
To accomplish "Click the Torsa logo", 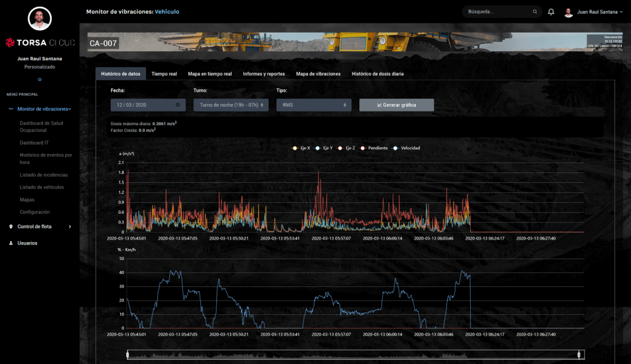I will click(x=40, y=42).
